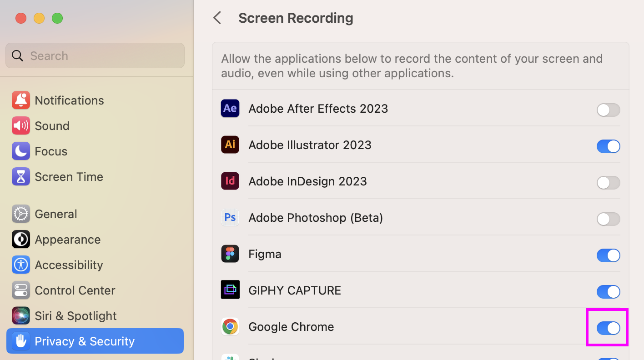This screenshot has width=644, height=360.
Task: Click the 'Figma' label in app list
Action: (265, 254)
